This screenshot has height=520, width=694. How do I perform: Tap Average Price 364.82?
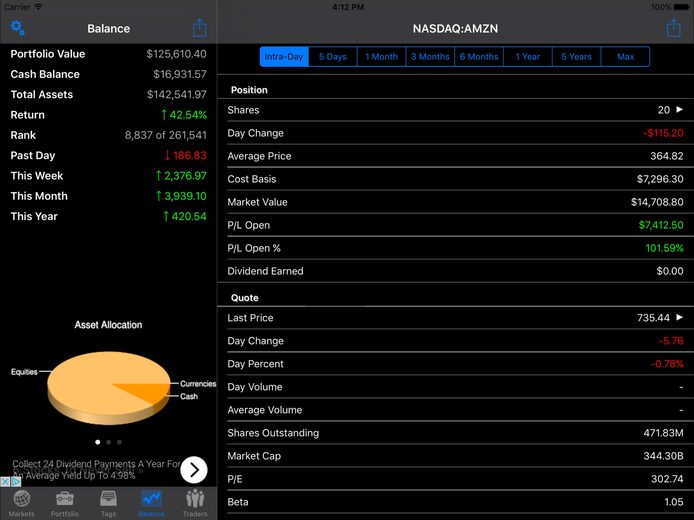455,156
